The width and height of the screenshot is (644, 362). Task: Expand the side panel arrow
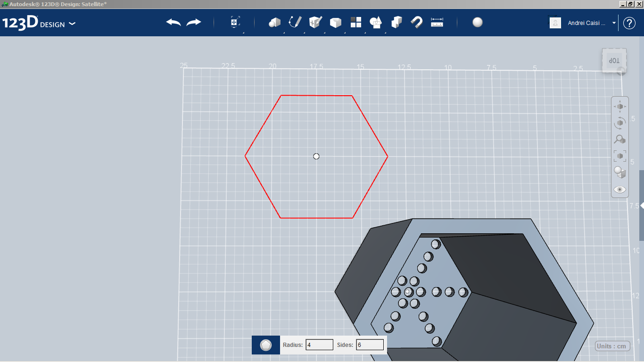[x=642, y=206]
